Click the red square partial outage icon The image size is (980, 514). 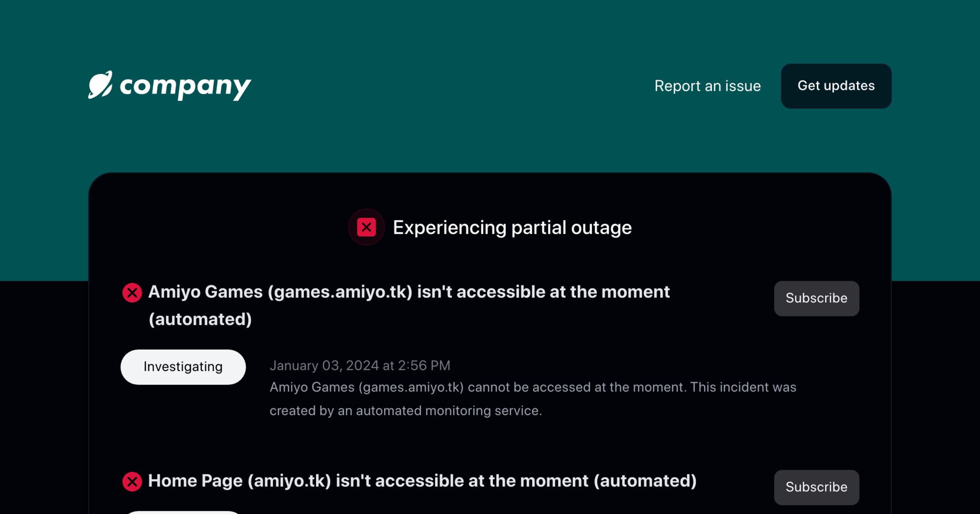pos(366,227)
